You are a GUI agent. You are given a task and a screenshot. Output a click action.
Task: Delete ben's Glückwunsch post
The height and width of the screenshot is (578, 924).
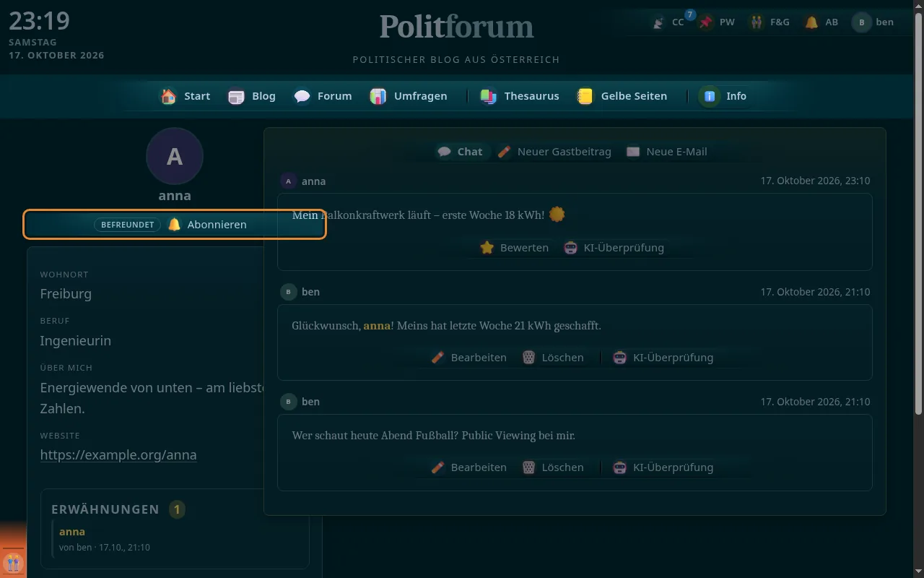point(553,358)
